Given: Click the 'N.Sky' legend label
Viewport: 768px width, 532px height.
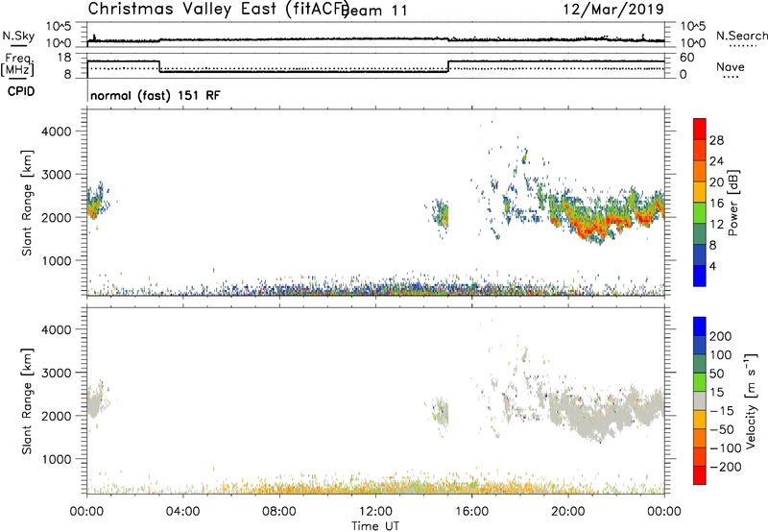Looking at the screenshot, I should click(x=18, y=36).
